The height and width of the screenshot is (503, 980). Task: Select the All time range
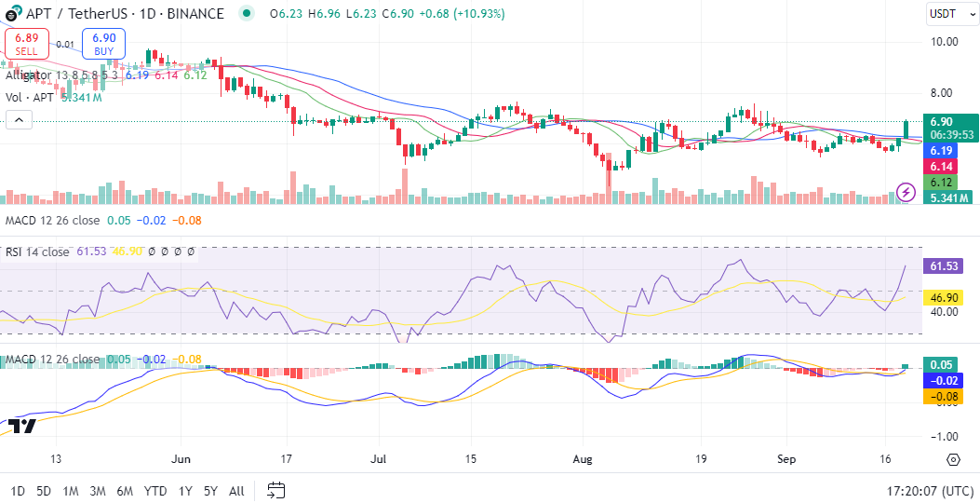tap(236, 491)
